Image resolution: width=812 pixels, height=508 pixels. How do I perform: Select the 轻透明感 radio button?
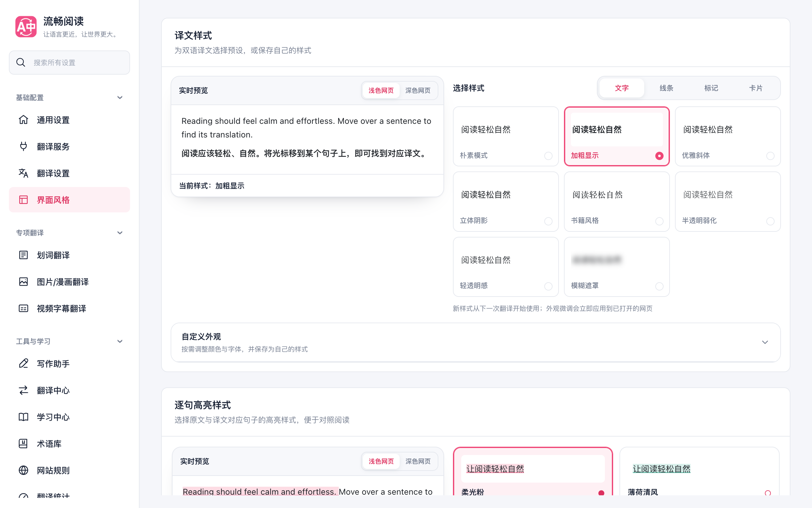point(548,286)
